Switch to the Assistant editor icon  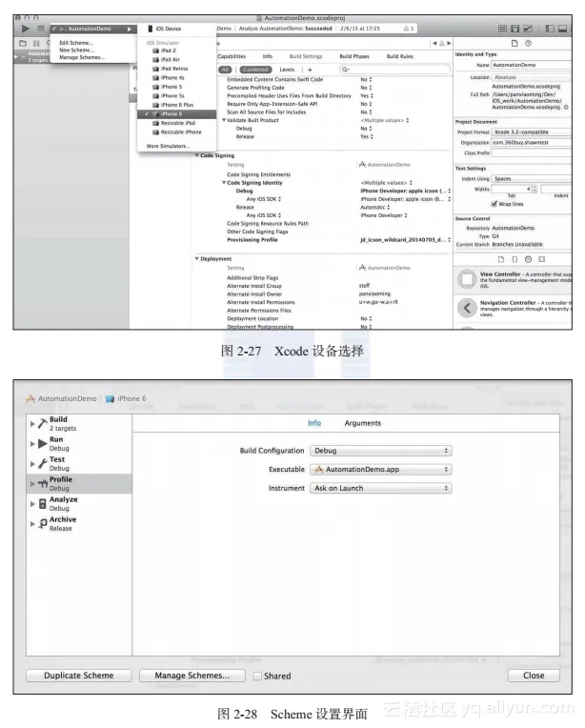point(514,29)
